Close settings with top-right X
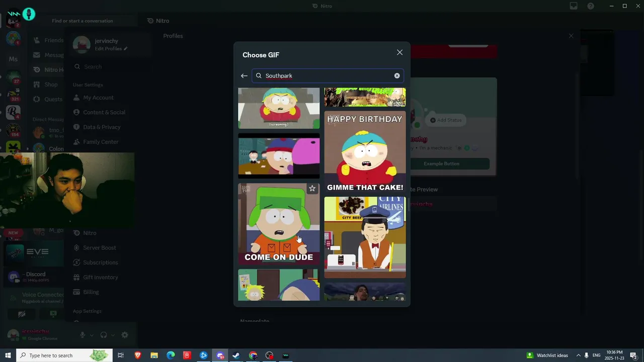This screenshot has width=644, height=362. click(x=571, y=36)
